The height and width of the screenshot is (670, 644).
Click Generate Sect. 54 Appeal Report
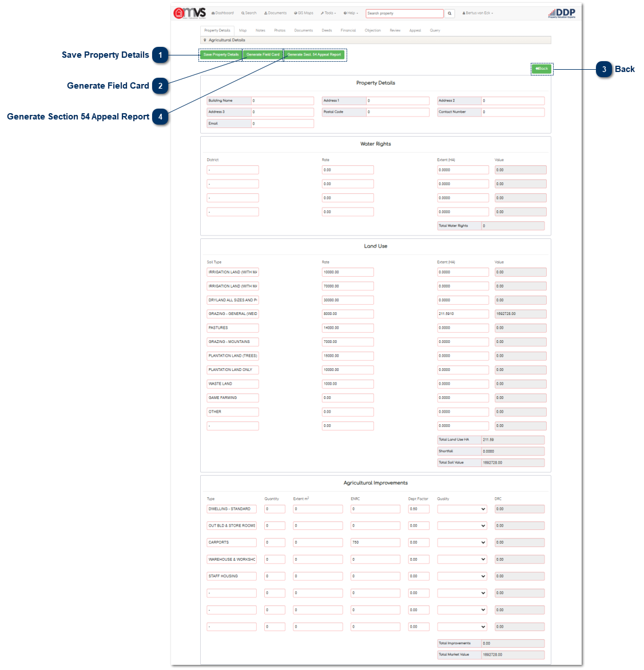tap(315, 55)
